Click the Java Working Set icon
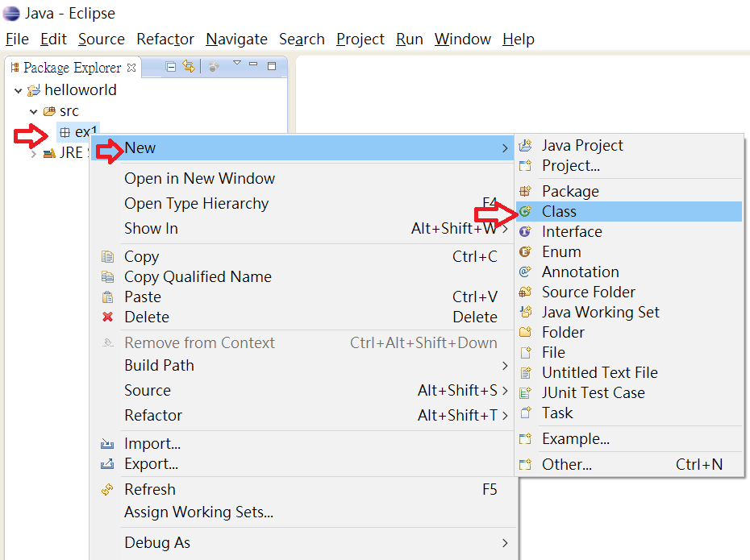This screenshot has width=750, height=560. tap(525, 312)
